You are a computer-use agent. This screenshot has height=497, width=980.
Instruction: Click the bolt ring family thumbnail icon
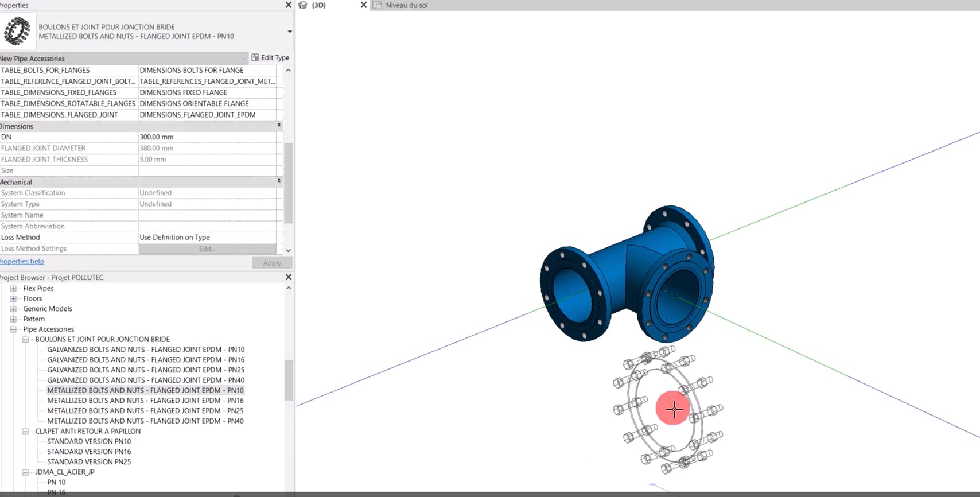[x=17, y=31]
